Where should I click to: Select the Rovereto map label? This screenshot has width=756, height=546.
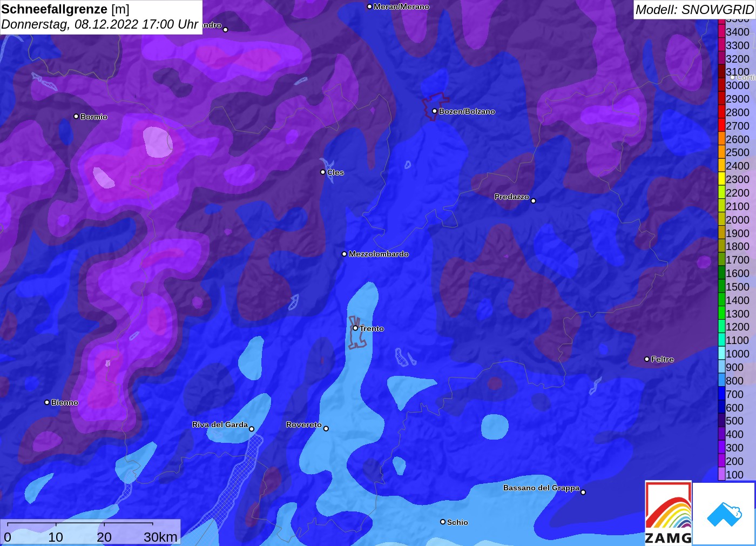[x=303, y=424]
